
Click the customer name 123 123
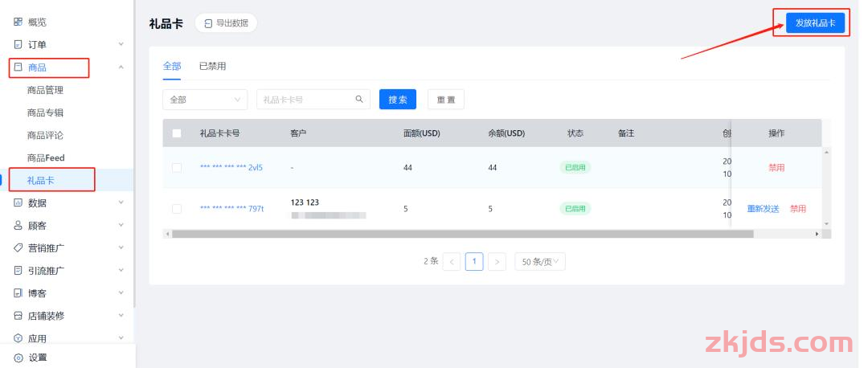pos(305,202)
